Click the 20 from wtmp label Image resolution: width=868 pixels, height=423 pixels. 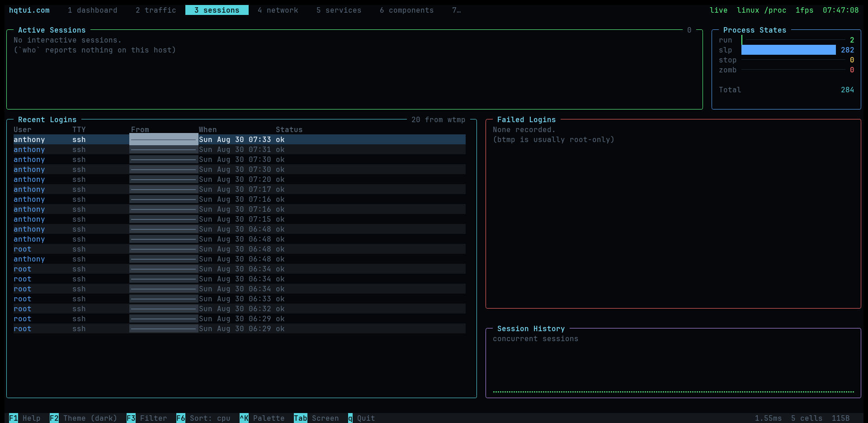point(439,119)
